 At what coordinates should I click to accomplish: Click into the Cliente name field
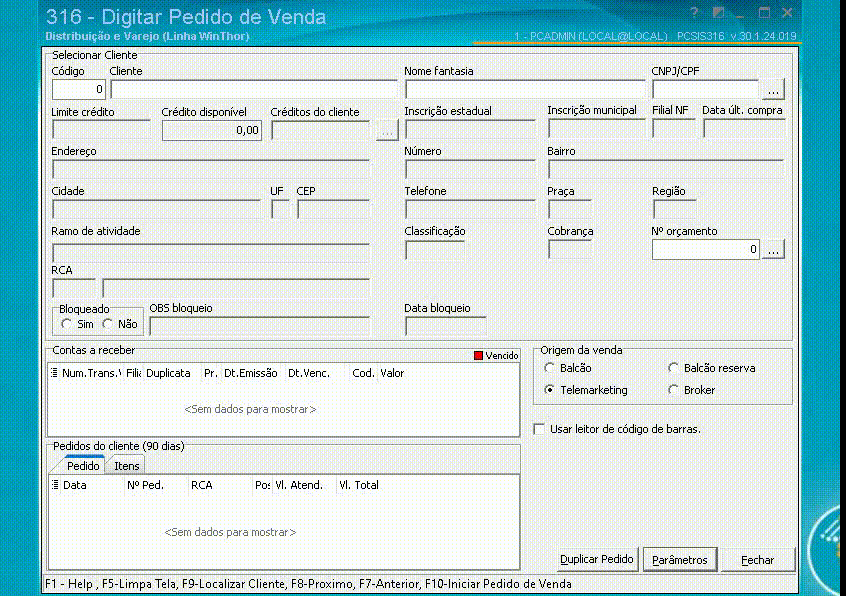[x=254, y=90]
